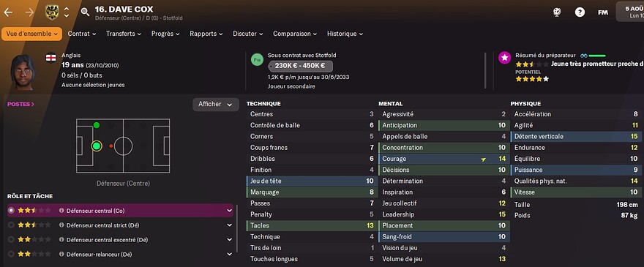Open the Transferts menu

pos(124,34)
